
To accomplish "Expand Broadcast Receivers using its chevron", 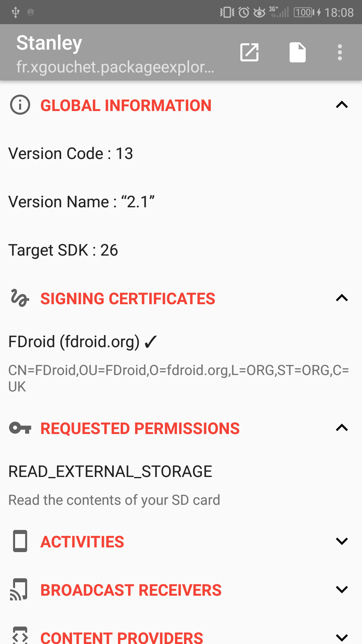I will 342,589.
